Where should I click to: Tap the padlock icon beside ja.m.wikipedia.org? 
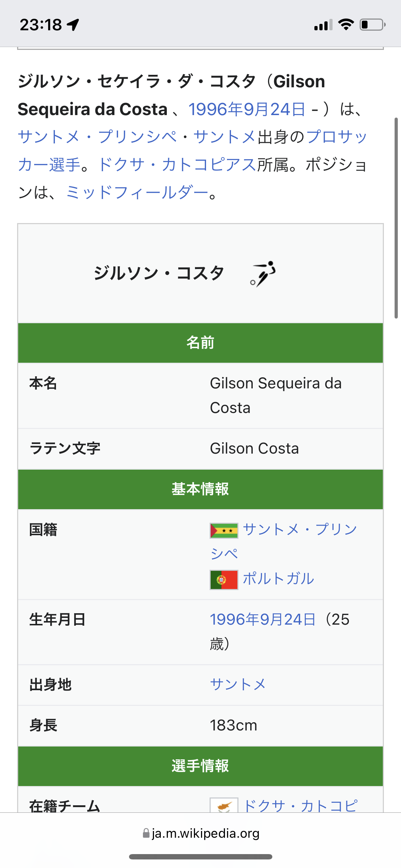click(146, 833)
